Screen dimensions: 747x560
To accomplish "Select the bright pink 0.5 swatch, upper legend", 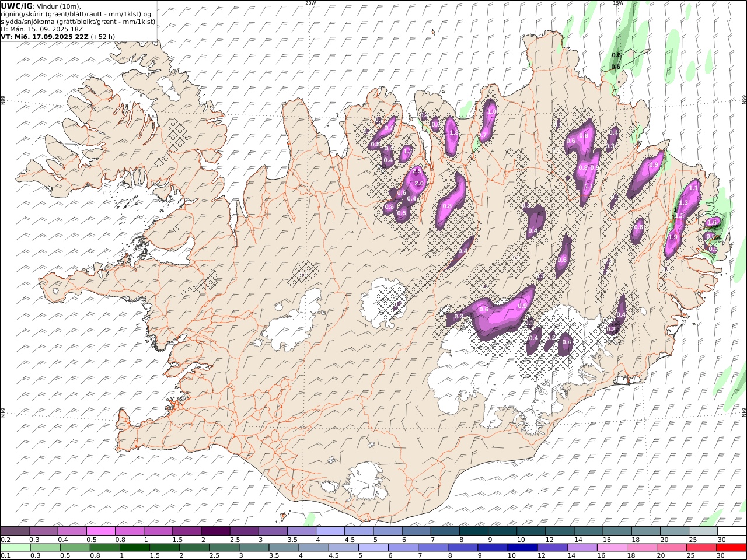I will click(x=101, y=531).
